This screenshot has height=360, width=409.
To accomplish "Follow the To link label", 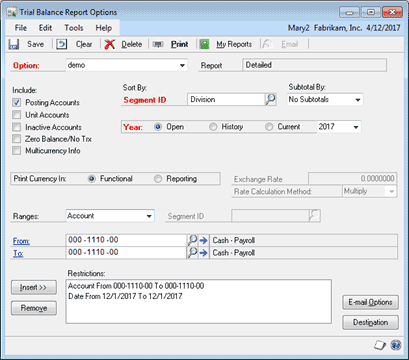I will [x=18, y=253].
